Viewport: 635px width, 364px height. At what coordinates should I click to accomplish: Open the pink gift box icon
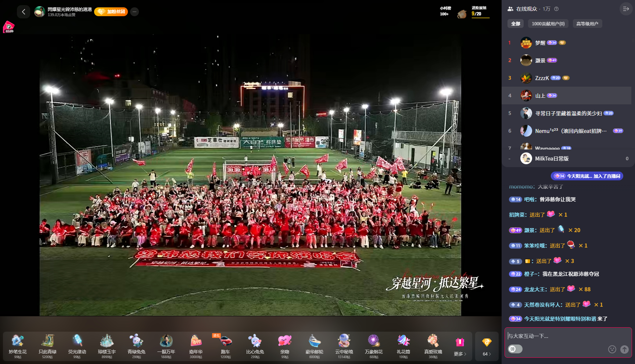[460, 342]
